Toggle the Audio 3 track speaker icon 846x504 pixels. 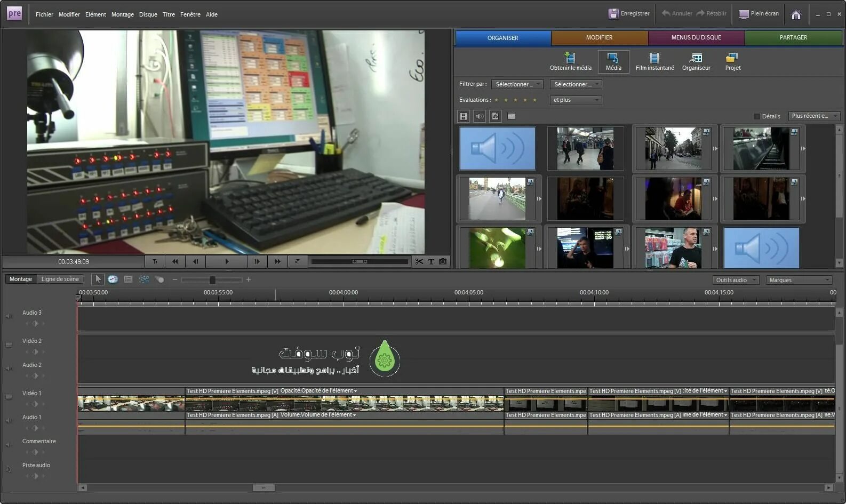[9, 316]
